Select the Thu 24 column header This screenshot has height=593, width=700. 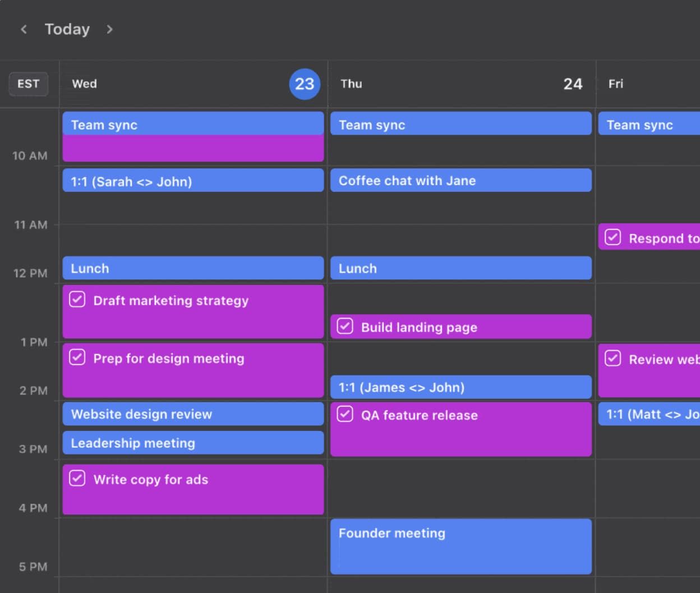[x=460, y=84]
